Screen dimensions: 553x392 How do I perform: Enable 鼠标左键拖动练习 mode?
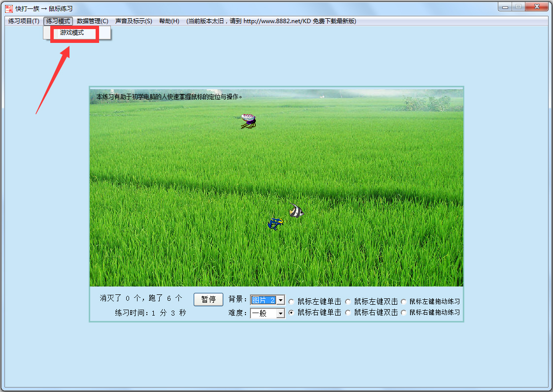click(404, 301)
